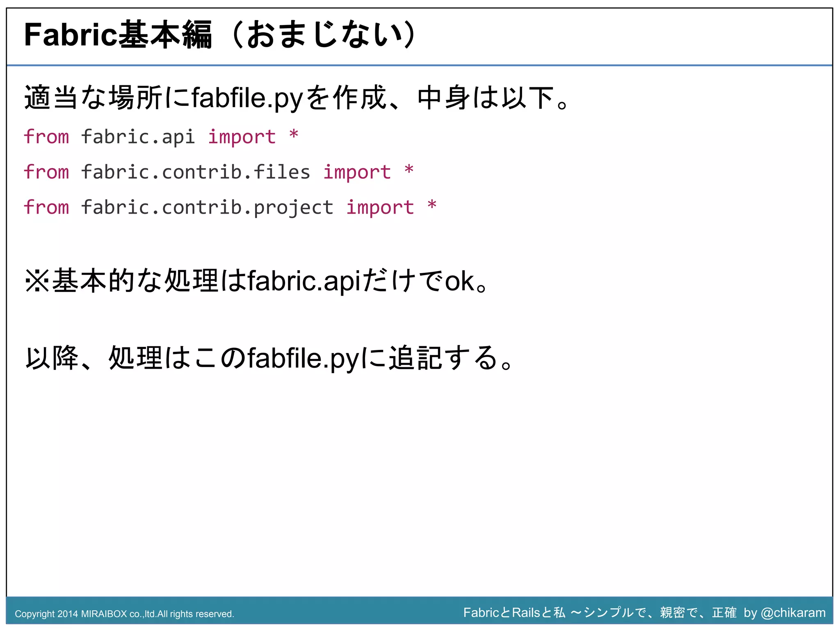The image size is (840, 630).
Task: Click the code line 'from fabric.contrib.files import *'
Action: pyautogui.click(x=218, y=172)
